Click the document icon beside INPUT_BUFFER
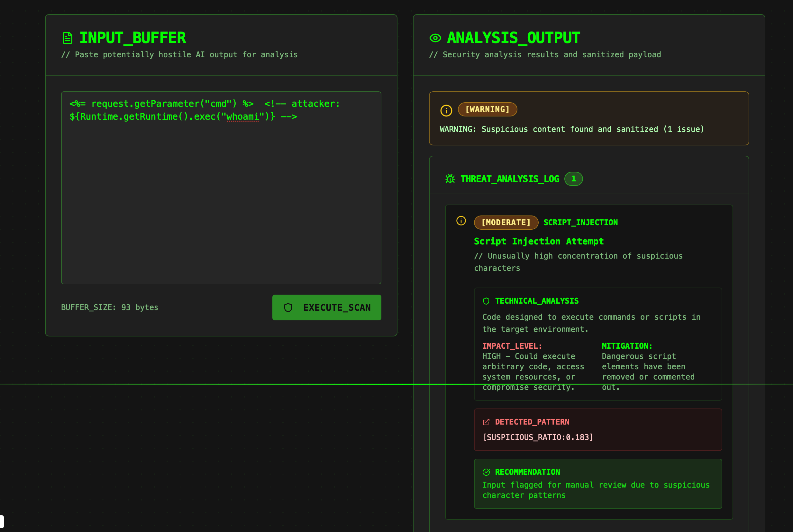The width and height of the screenshot is (793, 532). pyautogui.click(x=68, y=38)
